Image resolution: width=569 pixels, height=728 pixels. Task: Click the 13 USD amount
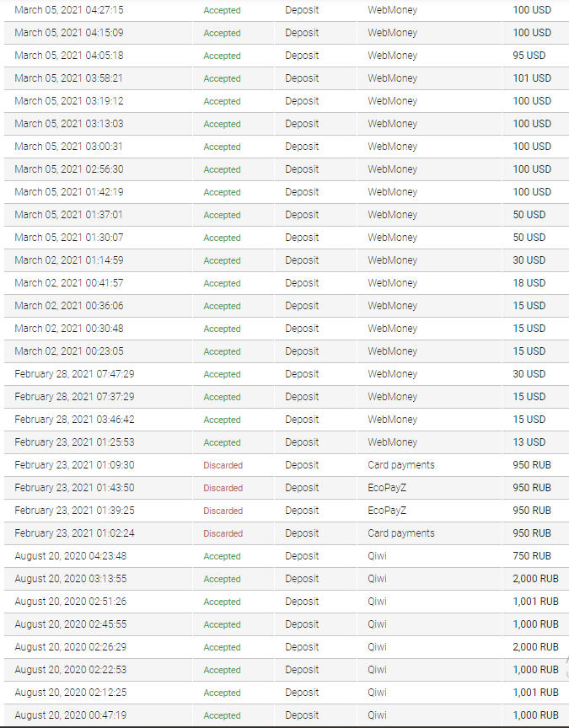(x=529, y=442)
